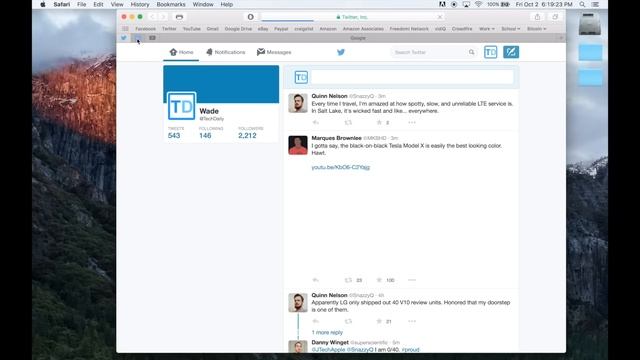This screenshot has height=360, width=640.
Task: Click the compose new Tweet button
Action: pos(511,52)
